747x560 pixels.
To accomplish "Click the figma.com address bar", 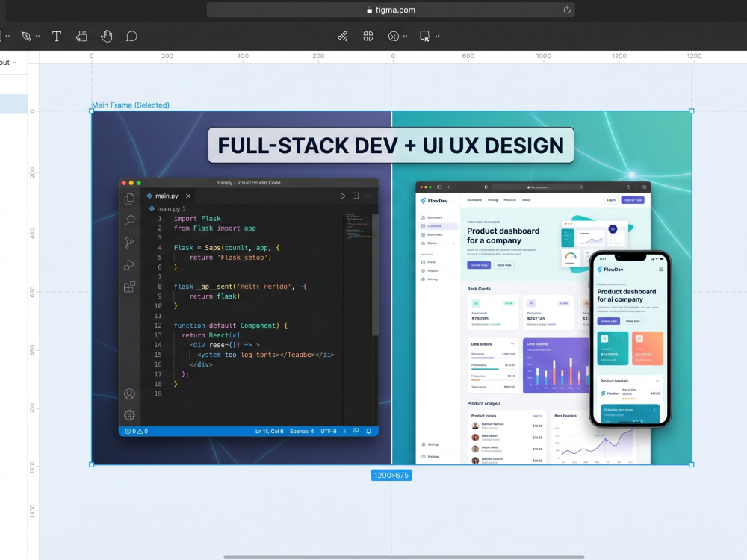I will (x=391, y=10).
